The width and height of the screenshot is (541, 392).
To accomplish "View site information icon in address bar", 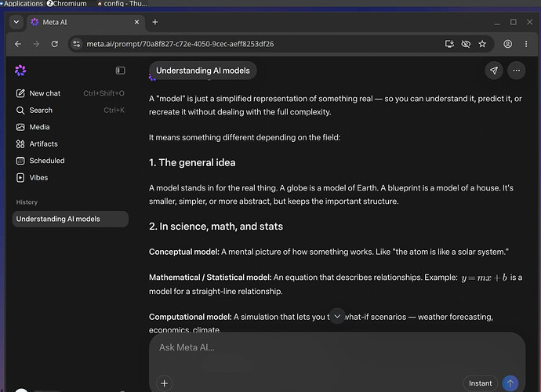I will pyautogui.click(x=77, y=44).
